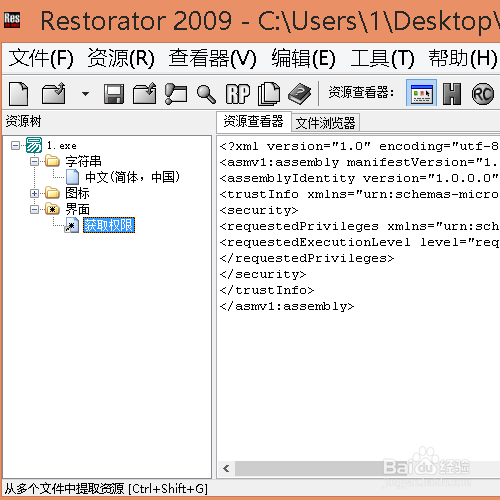Open the 文件(F) menu

click(x=41, y=58)
